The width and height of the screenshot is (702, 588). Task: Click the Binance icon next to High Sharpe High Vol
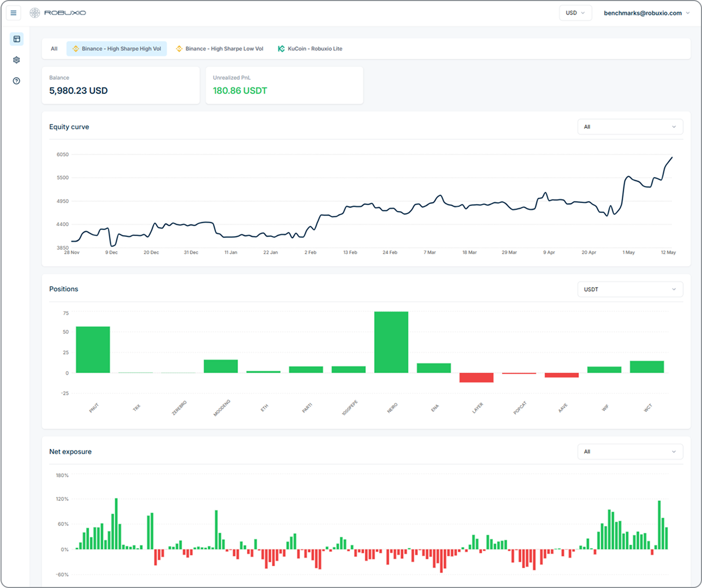click(75, 48)
